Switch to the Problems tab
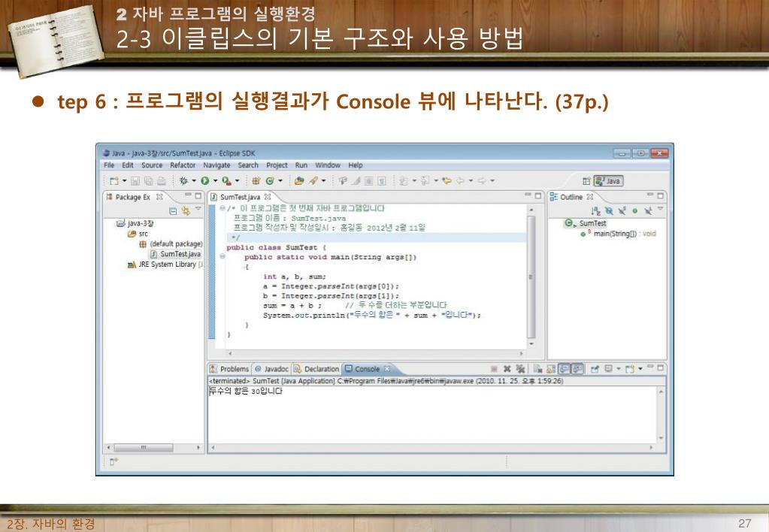Viewport: 769px width, 532px height. pyautogui.click(x=229, y=369)
